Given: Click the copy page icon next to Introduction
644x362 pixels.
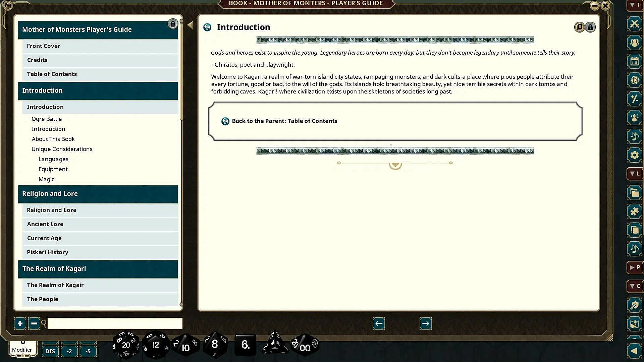Looking at the screenshot, I should (x=579, y=27).
